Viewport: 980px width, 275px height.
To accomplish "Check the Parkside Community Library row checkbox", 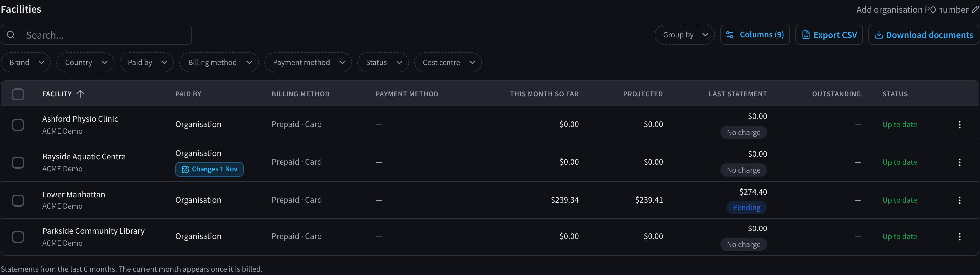I will pos(18,236).
